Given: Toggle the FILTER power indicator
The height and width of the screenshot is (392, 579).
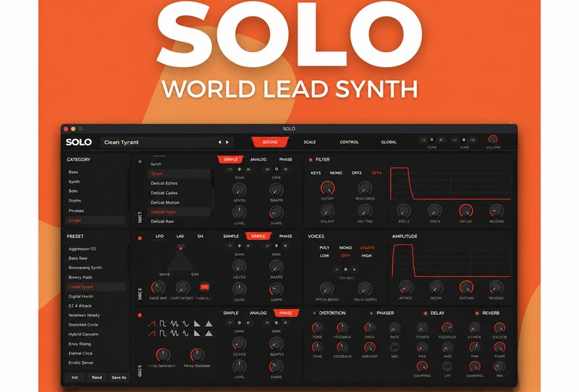Looking at the screenshot, I should tap(310, 160).
